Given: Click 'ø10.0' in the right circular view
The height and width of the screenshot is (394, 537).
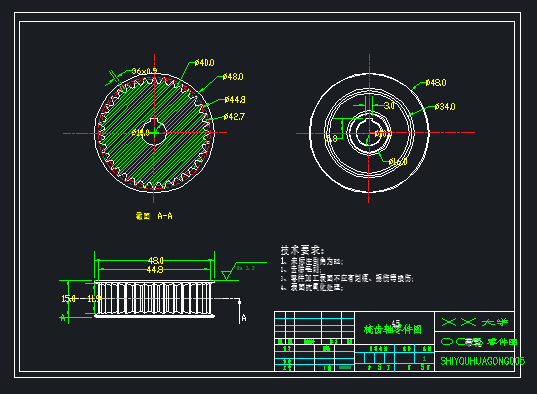Looking at the screenshot, I should point(383,134).
